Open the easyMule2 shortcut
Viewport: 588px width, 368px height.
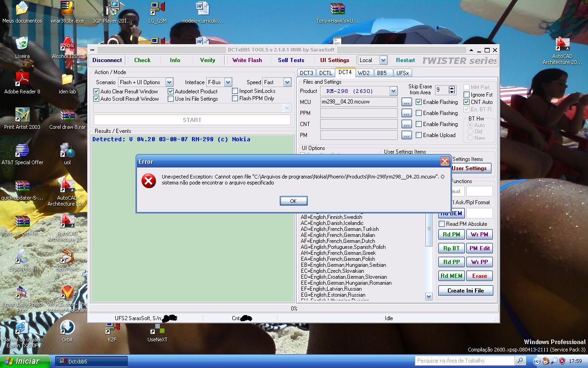67,260
